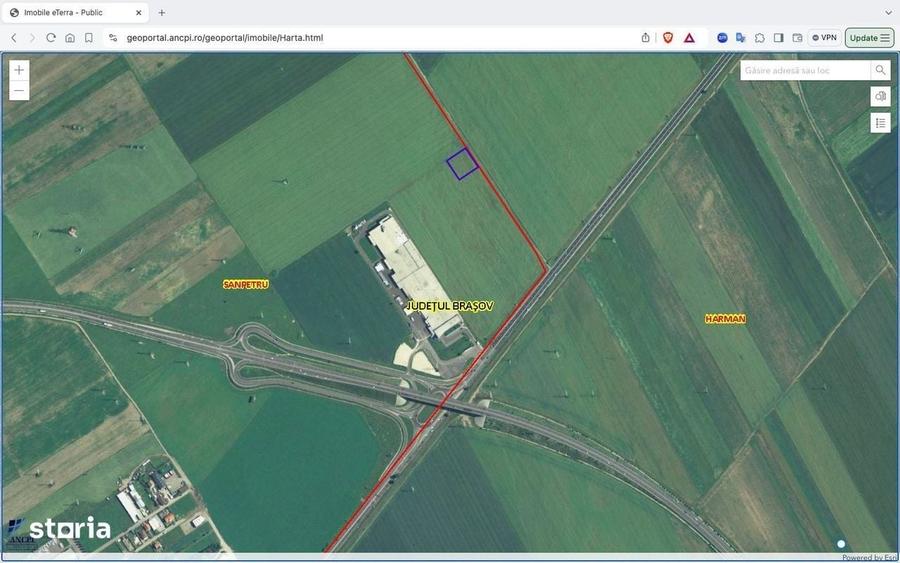Viewport: 900px width, 563px height.
Task: Click the 'SANPETRU' map label
Action: (x=246, y=284)
